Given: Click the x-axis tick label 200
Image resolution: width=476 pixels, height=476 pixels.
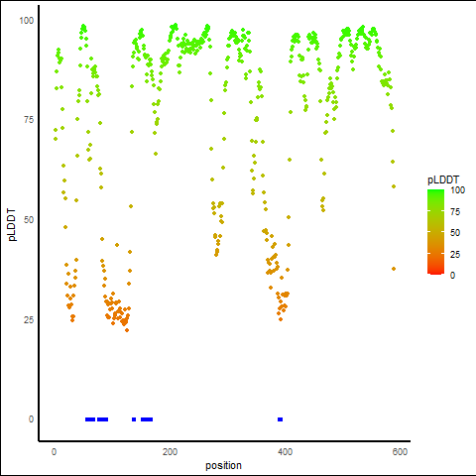Looking at the screenshot, I should [x=170, y=452].
